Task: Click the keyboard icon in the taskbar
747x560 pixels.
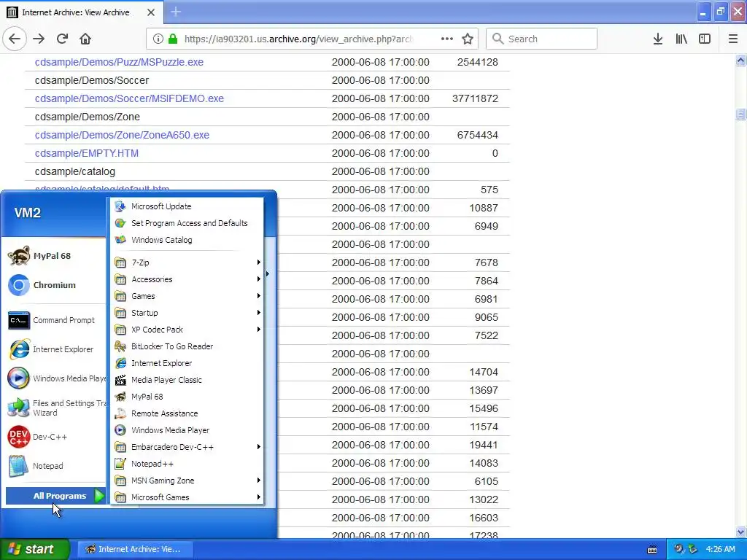Action: click(652, 550)
